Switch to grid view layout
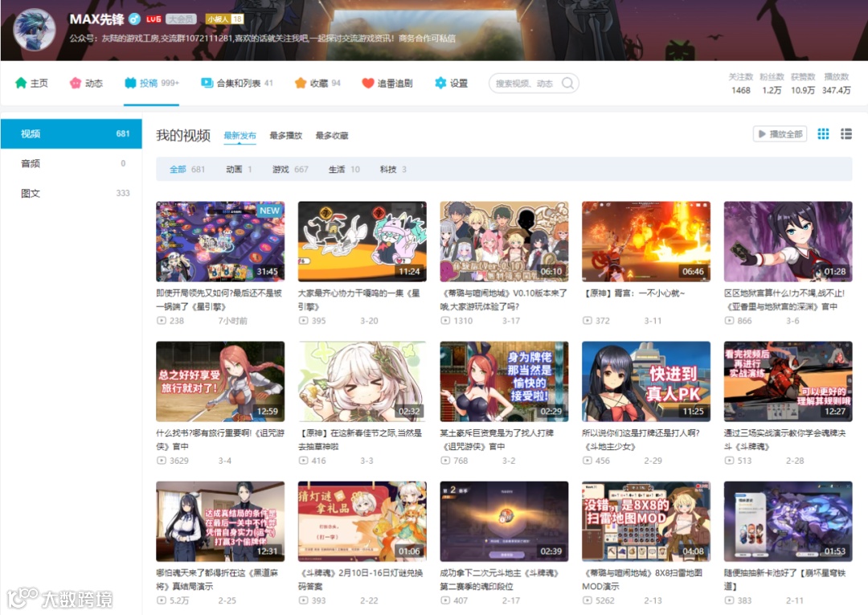 point(823,134)
